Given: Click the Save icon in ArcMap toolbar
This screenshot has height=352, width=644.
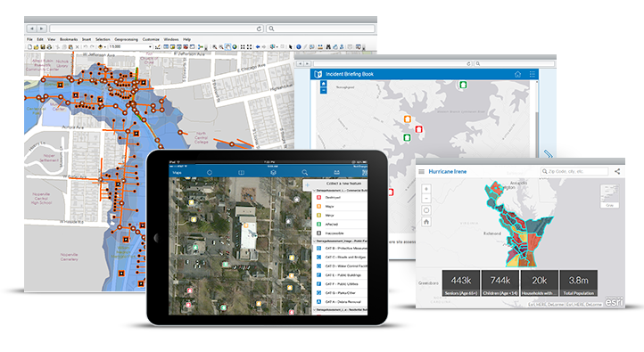Looking at the screenshot, I should (42, 47).
